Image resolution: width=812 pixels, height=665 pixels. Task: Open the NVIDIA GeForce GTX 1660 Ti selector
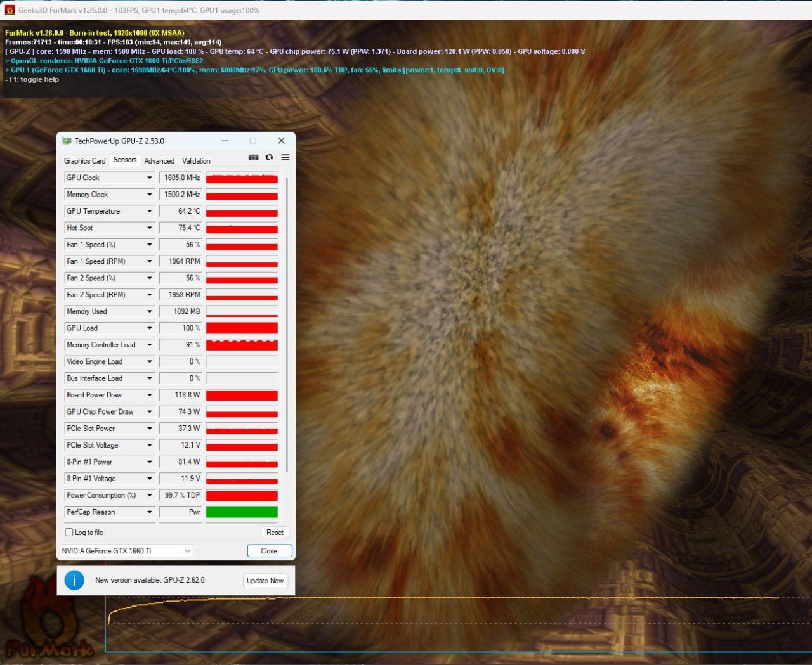(126, 551)
